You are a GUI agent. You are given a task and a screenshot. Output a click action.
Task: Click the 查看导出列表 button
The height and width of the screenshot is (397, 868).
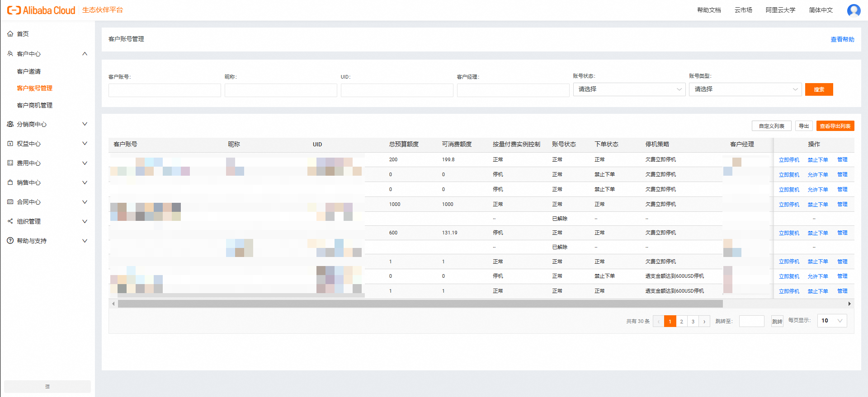[x=835, y=126]
